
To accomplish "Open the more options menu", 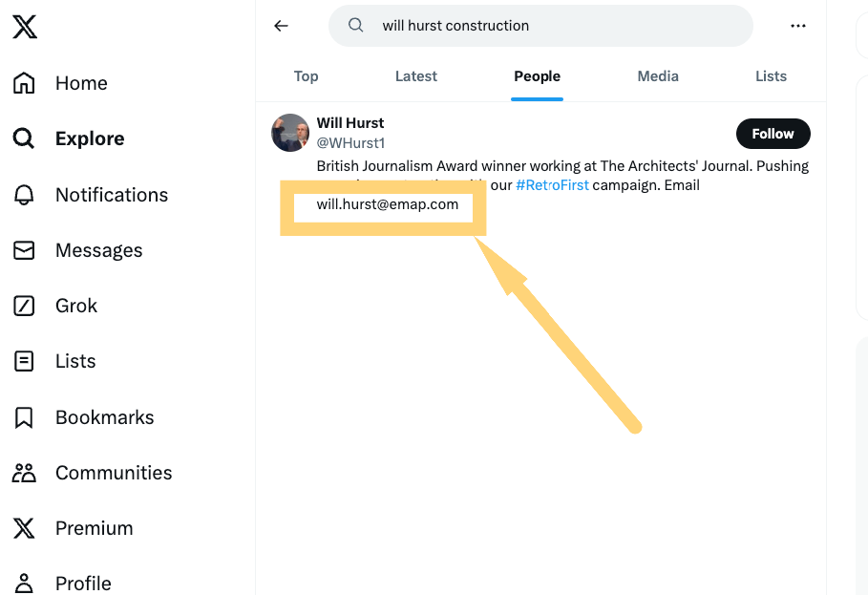I will (798, 26).
